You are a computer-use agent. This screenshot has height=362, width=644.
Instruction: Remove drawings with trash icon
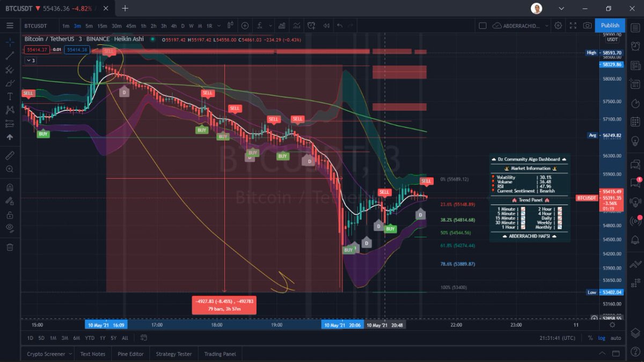point(10,247)
